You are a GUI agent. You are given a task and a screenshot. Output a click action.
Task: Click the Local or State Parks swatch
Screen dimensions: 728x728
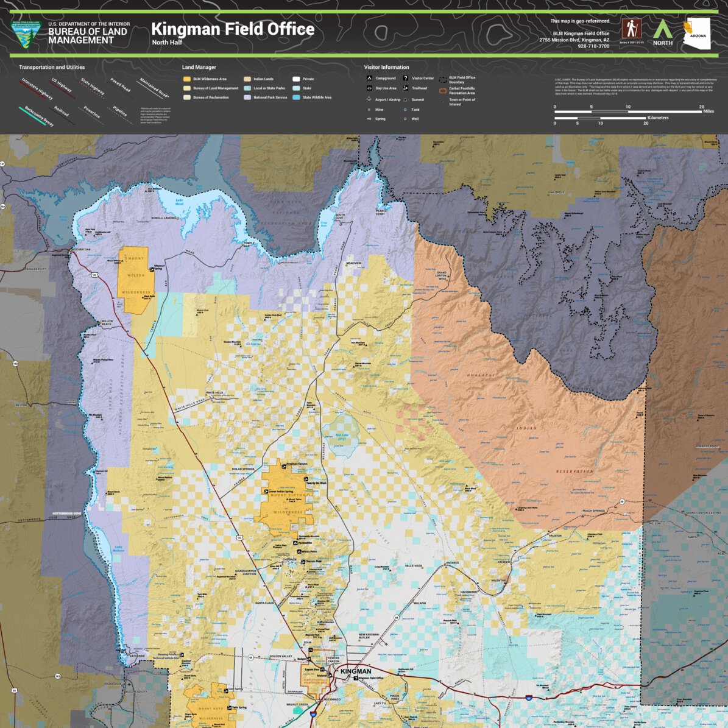[247, 88]
